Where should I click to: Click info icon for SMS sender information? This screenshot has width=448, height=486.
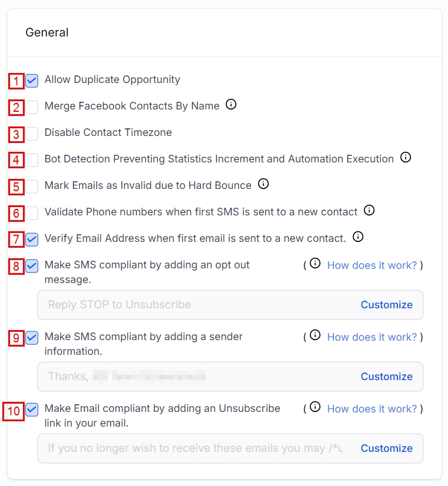click(x=315, y=335)
